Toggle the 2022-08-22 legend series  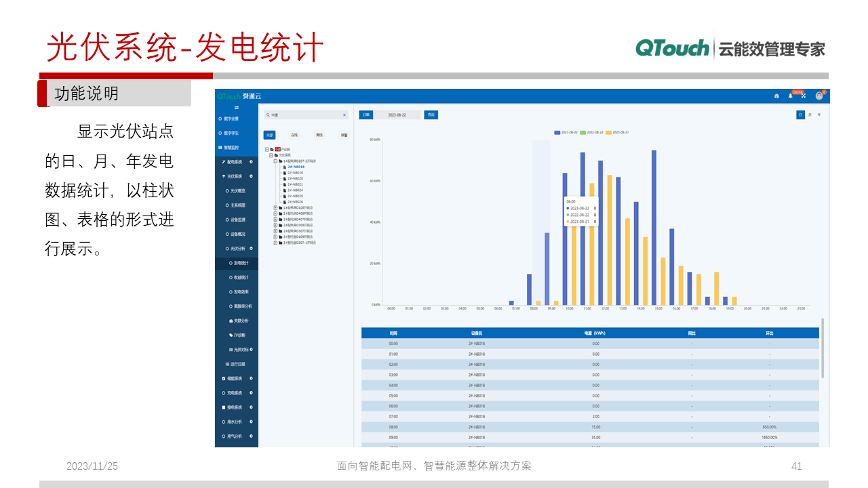594,133
